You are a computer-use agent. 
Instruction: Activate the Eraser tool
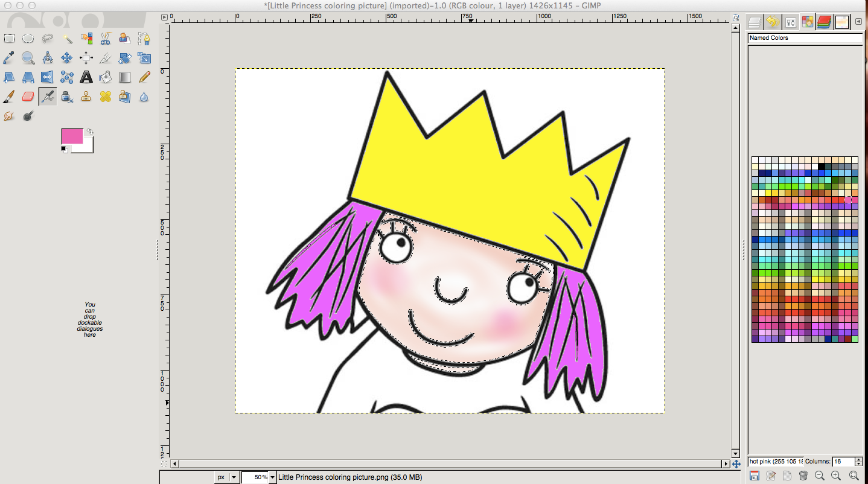[28, 97]
